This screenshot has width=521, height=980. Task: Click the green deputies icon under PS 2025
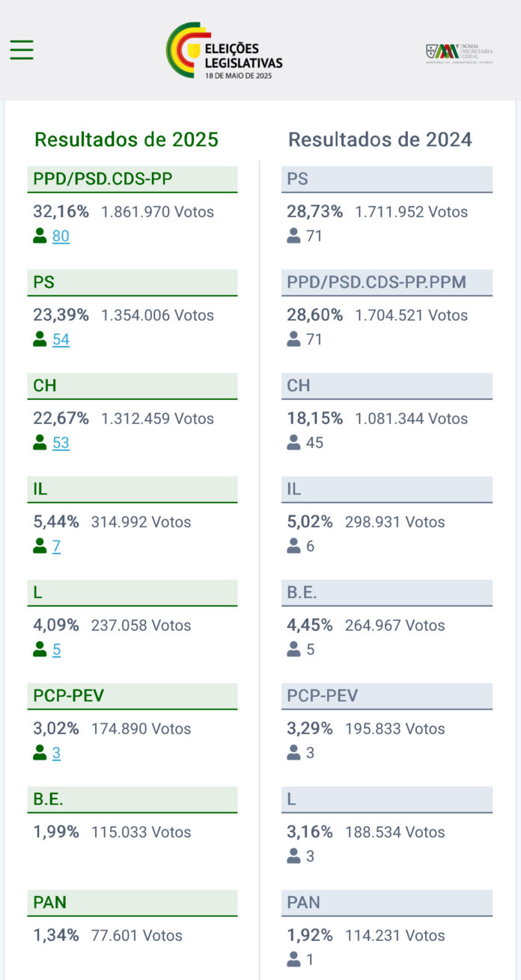click(x=40, y=339)
